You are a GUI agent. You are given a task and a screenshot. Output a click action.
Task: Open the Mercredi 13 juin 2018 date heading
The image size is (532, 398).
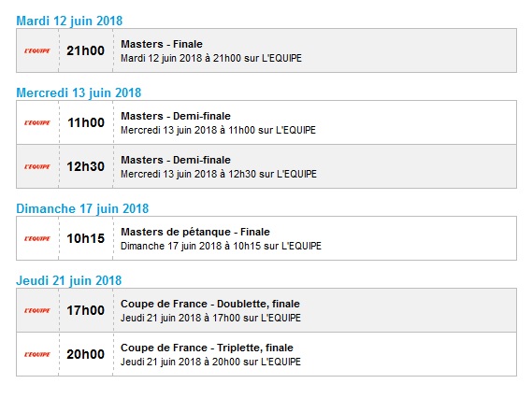click(79, 92)
